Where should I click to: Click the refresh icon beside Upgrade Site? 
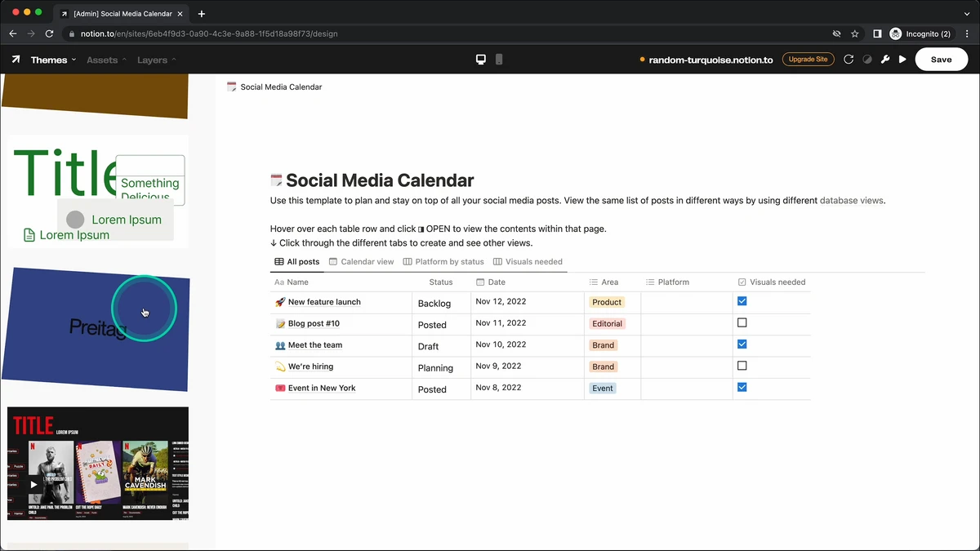pyautogui.click(x=849, y=60)
